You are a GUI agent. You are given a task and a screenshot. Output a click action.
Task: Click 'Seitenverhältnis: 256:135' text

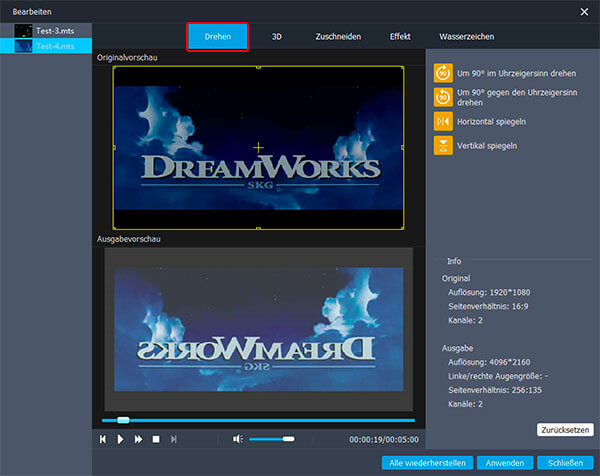coord(495,390)
